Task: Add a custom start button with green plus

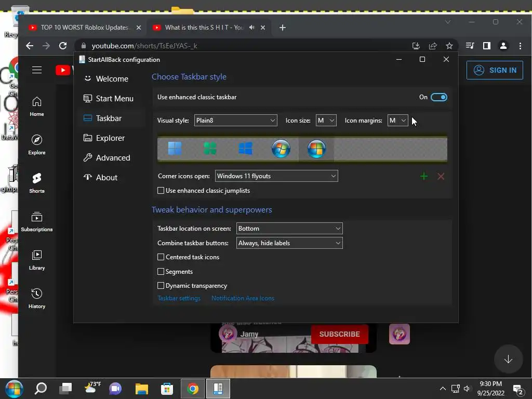Action: [x=424, y=176]
